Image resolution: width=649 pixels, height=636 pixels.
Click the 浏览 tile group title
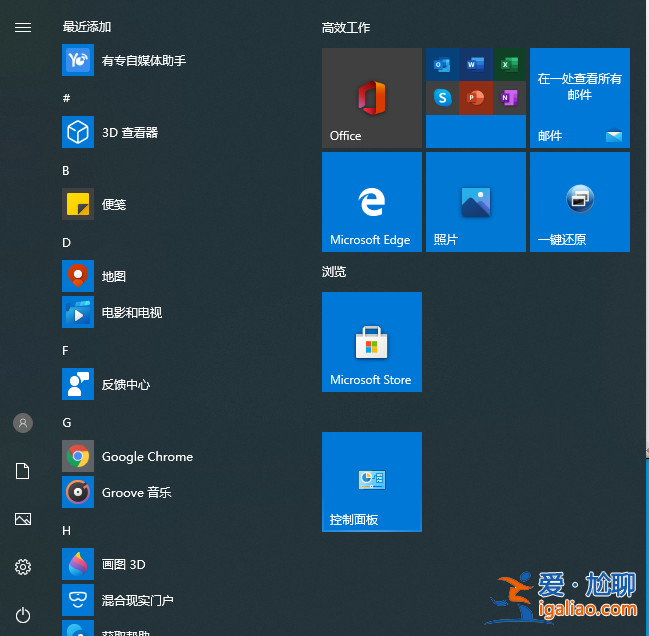pos(334,271)
